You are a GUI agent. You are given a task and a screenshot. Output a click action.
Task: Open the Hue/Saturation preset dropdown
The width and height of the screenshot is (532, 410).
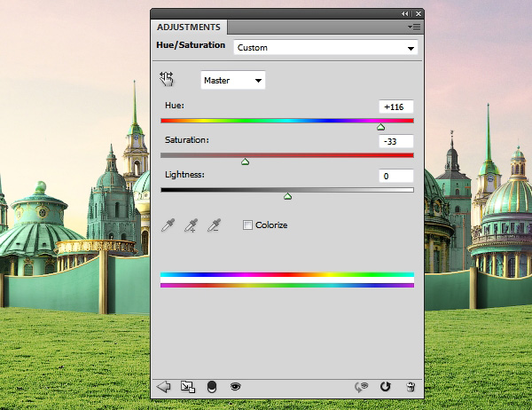[x=325, y=48]
